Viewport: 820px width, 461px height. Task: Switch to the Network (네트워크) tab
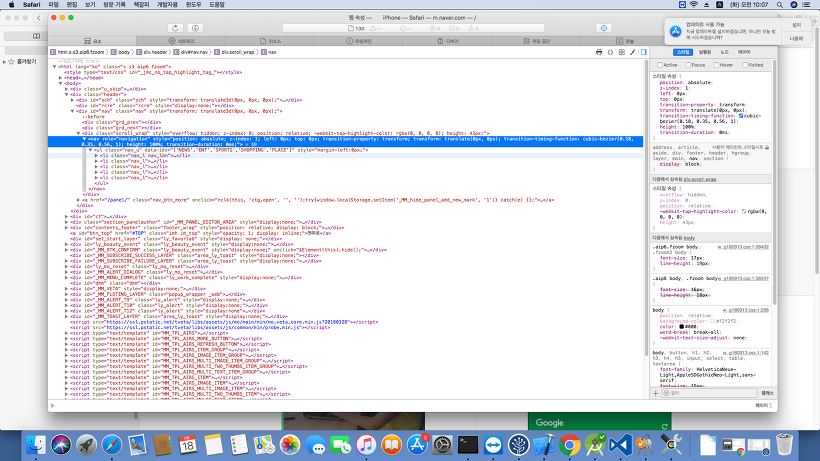pyautogui.click(x=181, y=41)
